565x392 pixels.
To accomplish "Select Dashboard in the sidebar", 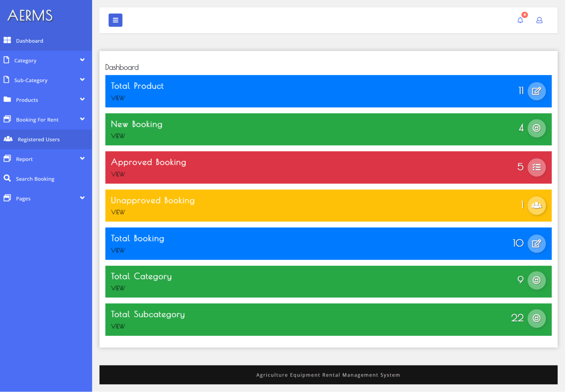I will pyautogui.click(x=29, y=41).
